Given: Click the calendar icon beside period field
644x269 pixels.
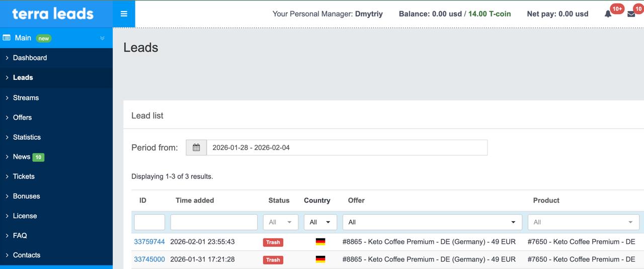Looking at the screenshot, I should click(196, 147).
